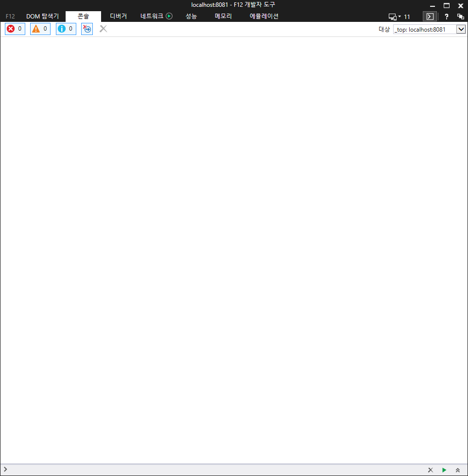Toggle clear console on navigation

pos(87,29)
